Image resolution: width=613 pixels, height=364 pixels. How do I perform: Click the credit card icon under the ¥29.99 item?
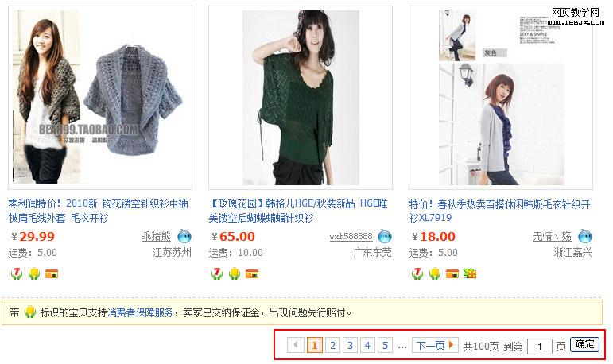52,273
